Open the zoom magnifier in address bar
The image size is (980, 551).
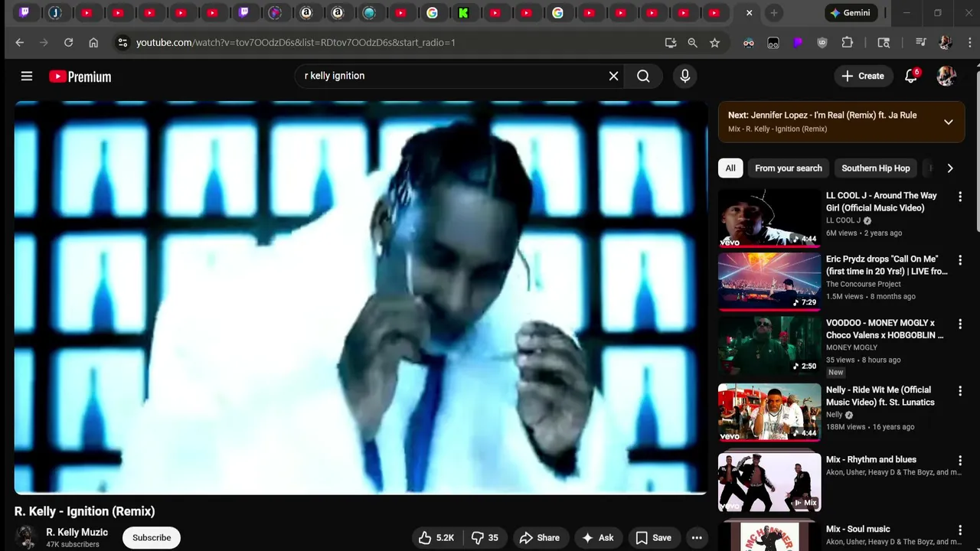692,43
